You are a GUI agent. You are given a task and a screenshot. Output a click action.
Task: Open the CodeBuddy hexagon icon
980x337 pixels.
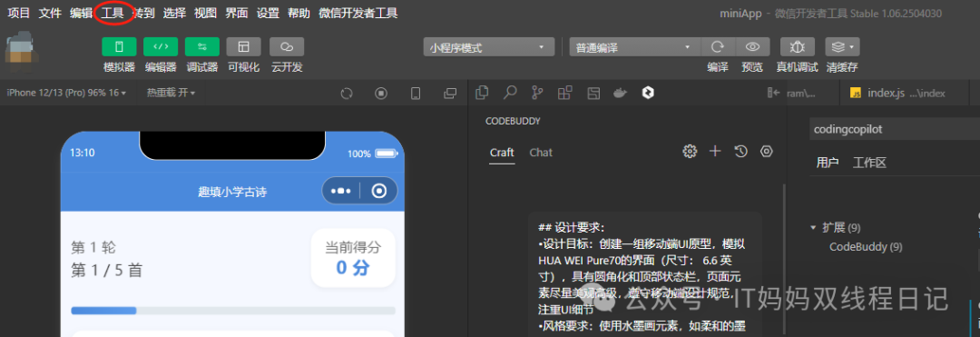point(648,93)
